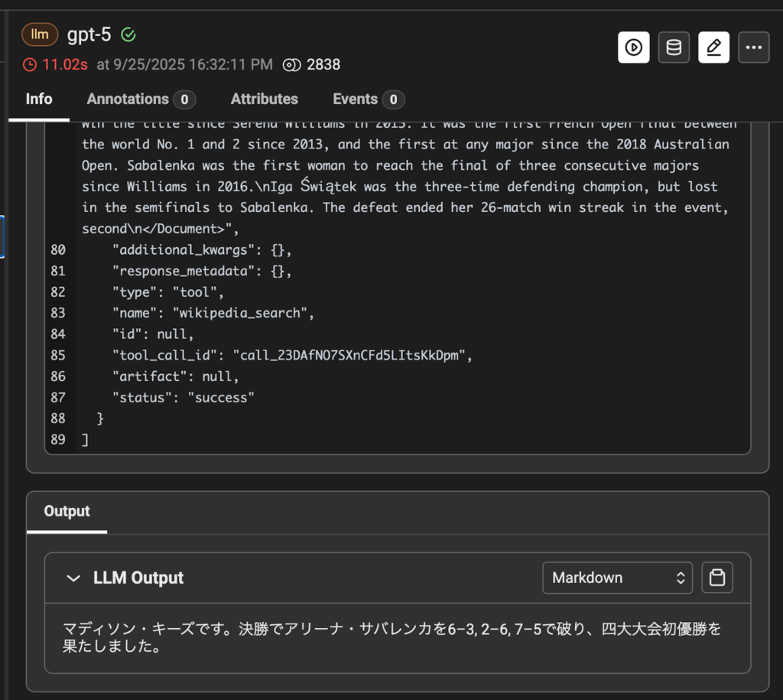This screenshot has width=783, height=700.
Task: Switch to the Attributes tab
Action: [265, 99]
